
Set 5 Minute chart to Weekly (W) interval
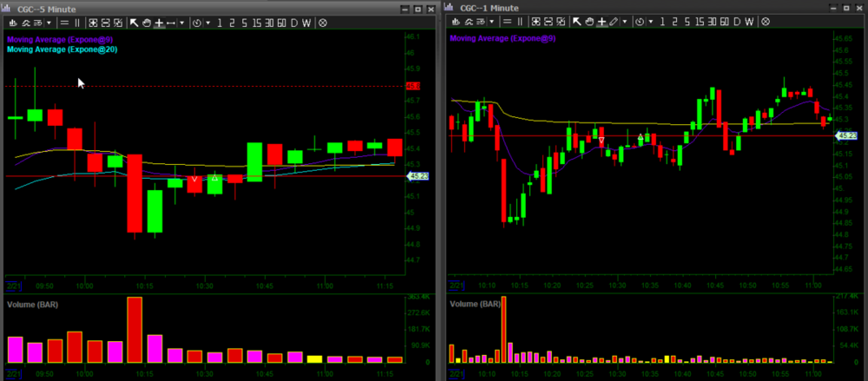[306, 23]
